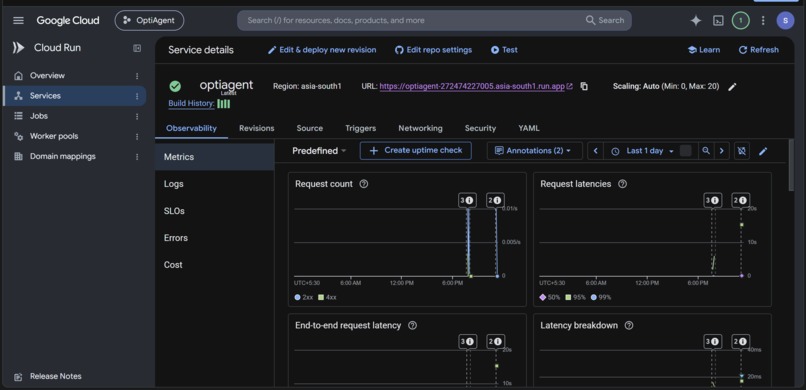The height and width of the screenshot is (390, 806).
Task: Open the Learn panel
Action: tap(704, 50)
